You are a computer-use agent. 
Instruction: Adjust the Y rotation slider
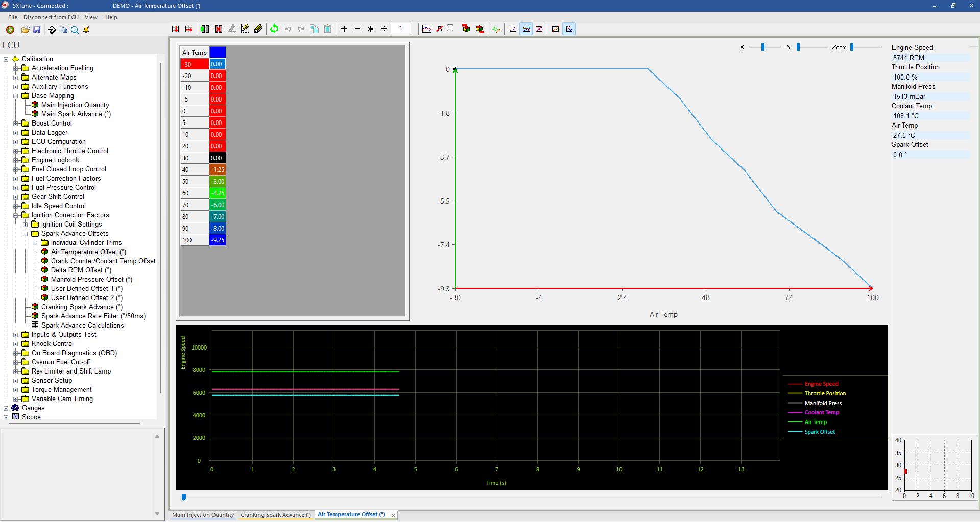point(798,47)
